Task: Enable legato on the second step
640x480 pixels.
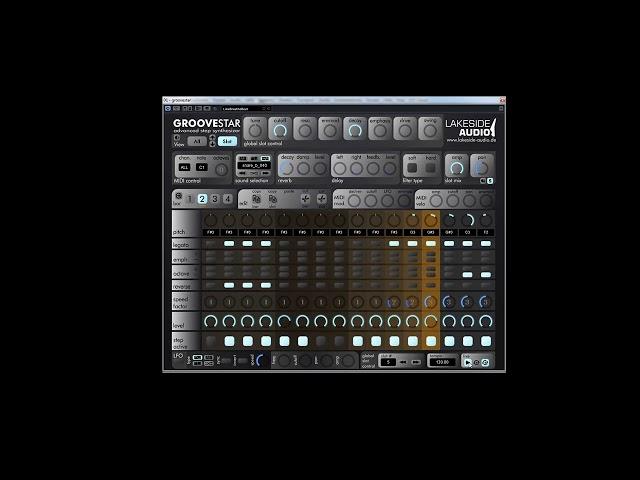Action: point(229,243)
